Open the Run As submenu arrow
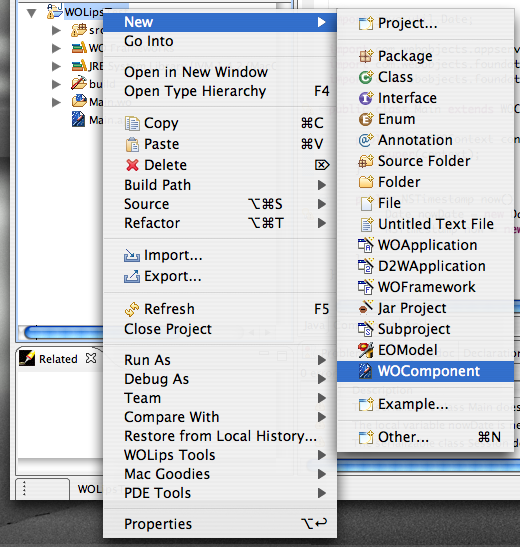520x547 pixels. coord(322,360)
